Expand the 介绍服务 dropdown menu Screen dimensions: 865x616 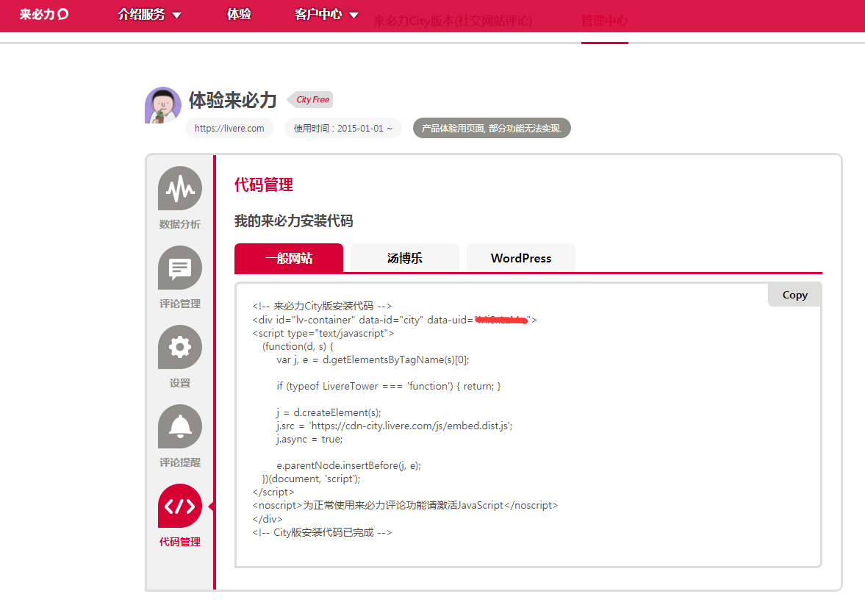[149, 15]
